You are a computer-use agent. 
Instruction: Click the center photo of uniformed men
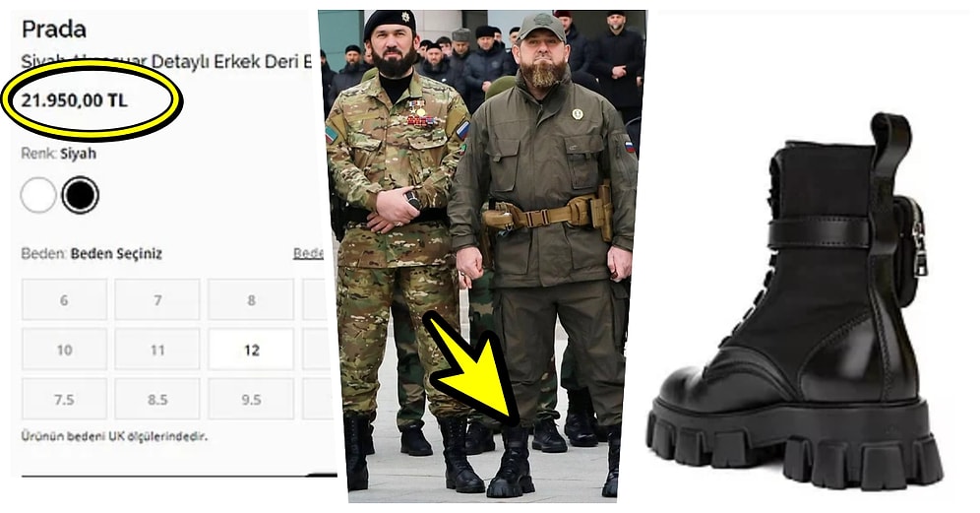coord(482,253)
